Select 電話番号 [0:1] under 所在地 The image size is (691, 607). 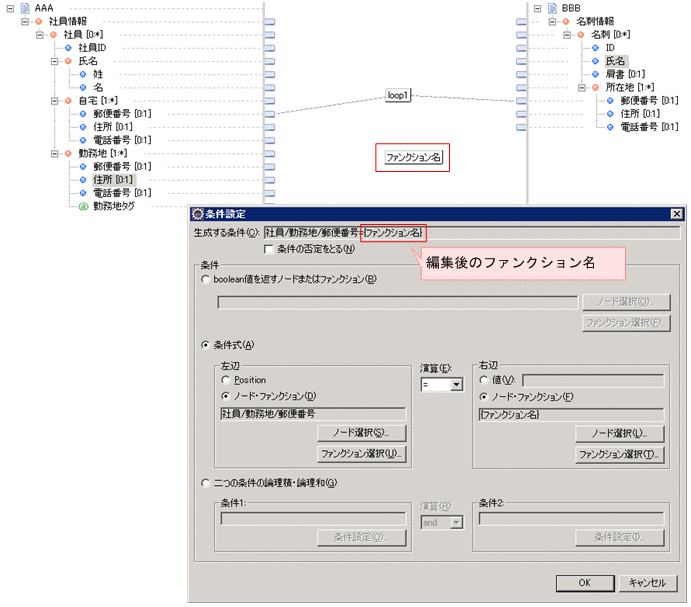[x=649, y=127]
